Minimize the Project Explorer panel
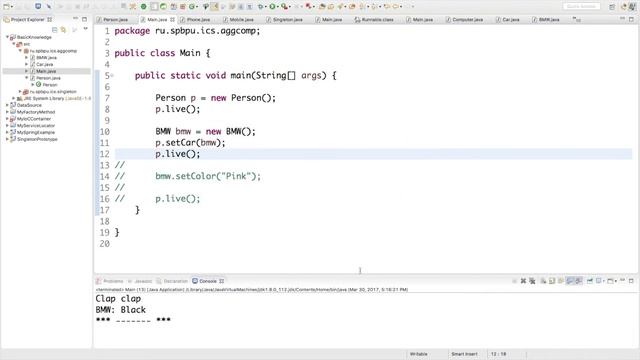640x360 pixels. [x=76, y=19]
